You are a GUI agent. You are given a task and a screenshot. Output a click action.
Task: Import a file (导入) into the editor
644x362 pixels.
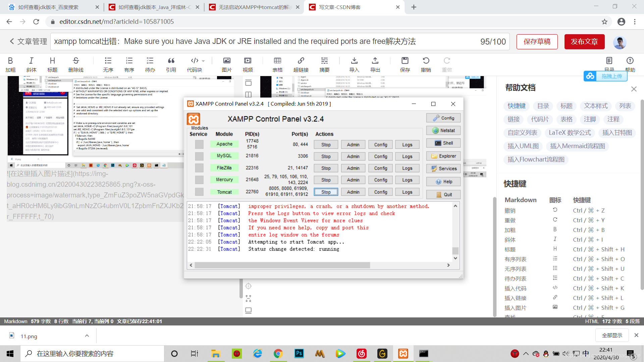coord(354,64)
